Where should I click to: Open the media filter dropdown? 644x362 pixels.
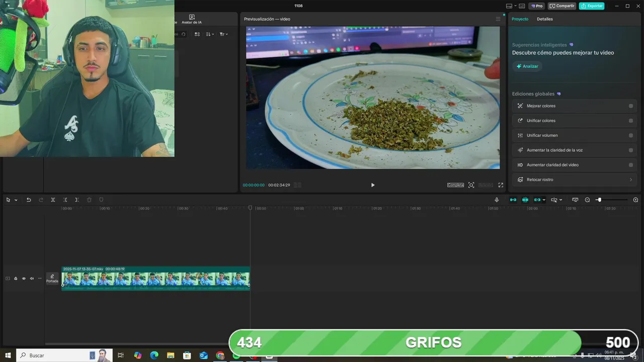(224, 34)
